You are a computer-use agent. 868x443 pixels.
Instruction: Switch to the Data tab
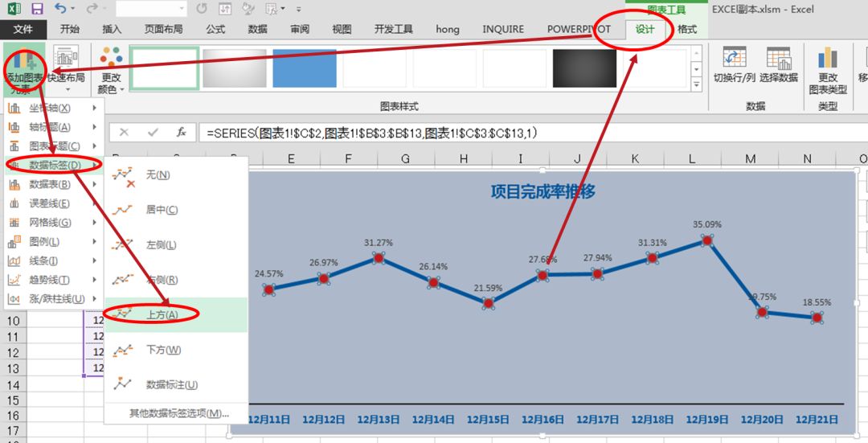click(x=257, y=30)
